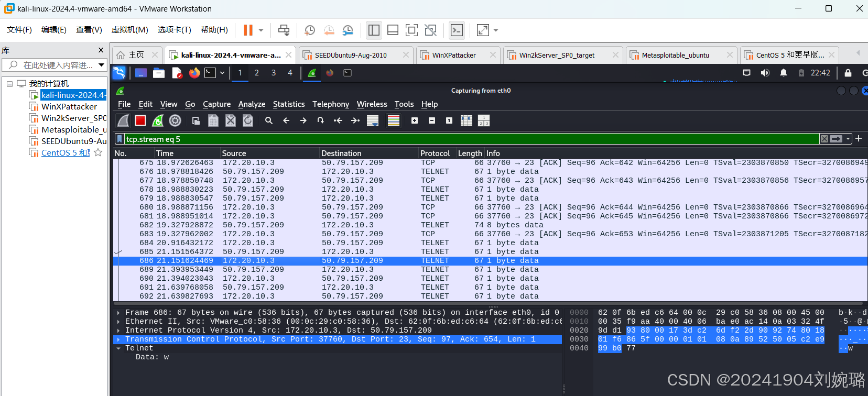Viewport: 868px width, 396px height.
Task: Open a capture file icon
Action: [196, 121]
